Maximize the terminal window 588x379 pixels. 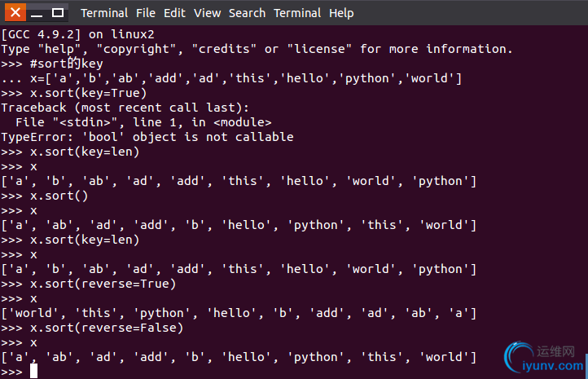(x=57, y=13)
